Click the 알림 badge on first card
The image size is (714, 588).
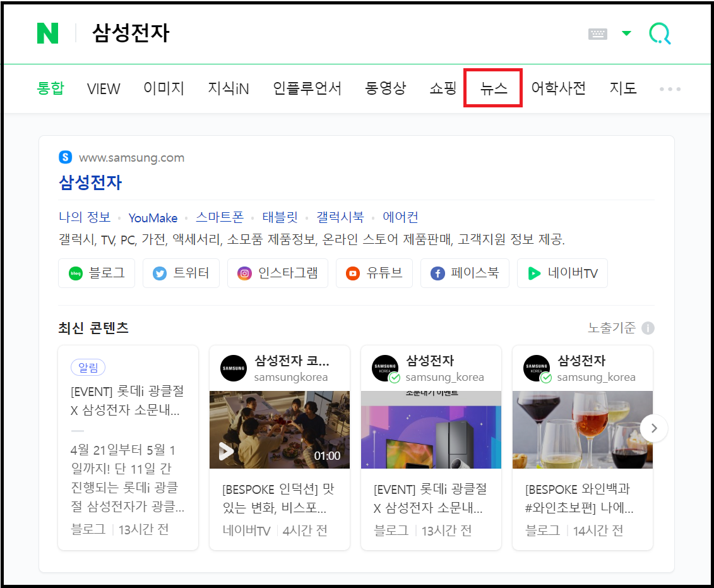pos(88,367)
